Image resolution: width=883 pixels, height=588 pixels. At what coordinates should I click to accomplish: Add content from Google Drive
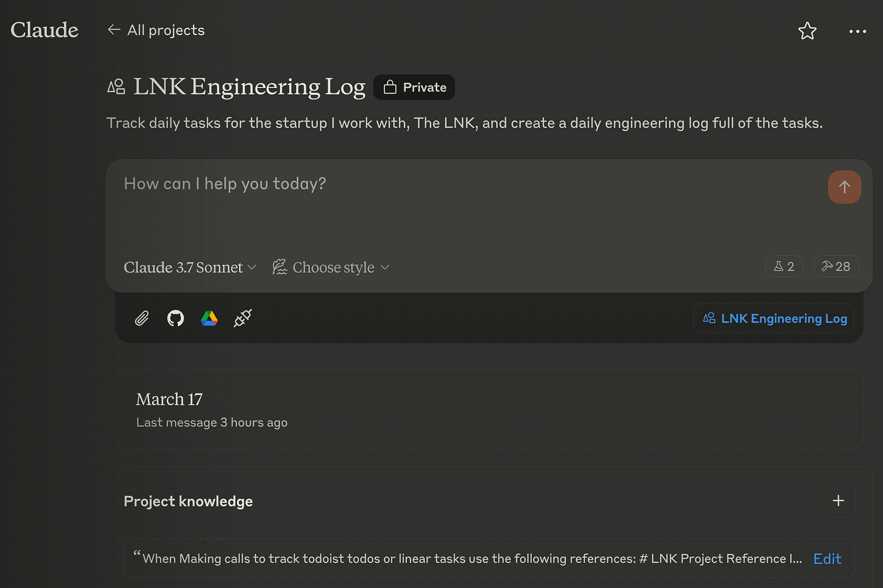point(209,318)
